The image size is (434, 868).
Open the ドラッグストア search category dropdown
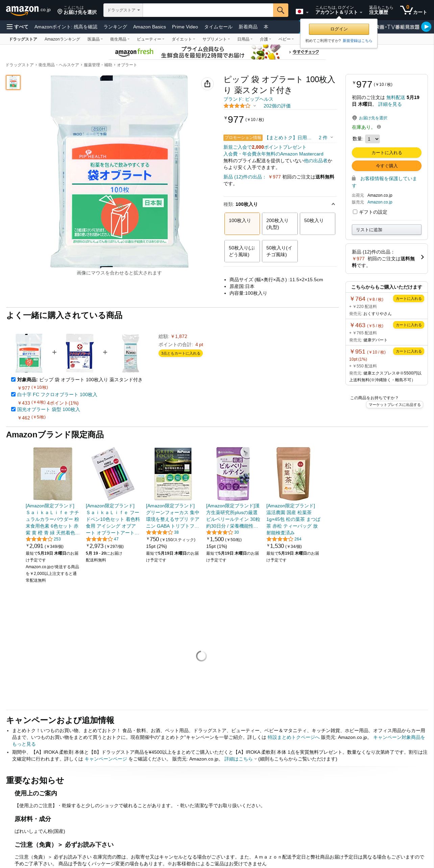pos(123,10)
